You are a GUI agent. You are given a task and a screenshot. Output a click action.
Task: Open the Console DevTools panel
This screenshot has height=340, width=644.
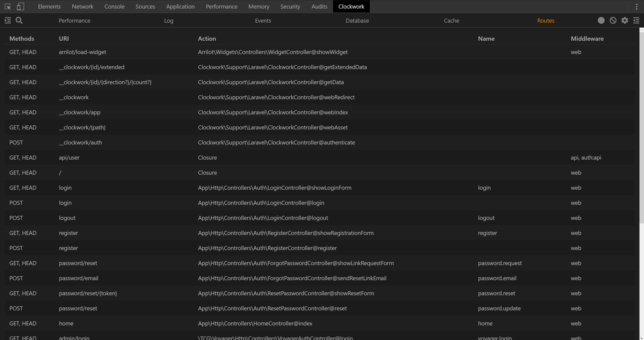click(114, 6)
